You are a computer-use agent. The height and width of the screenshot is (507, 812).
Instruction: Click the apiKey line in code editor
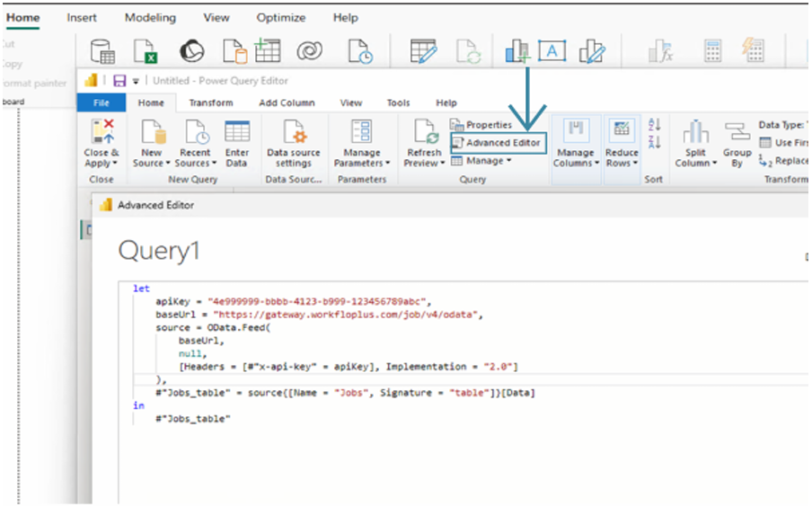293,301
